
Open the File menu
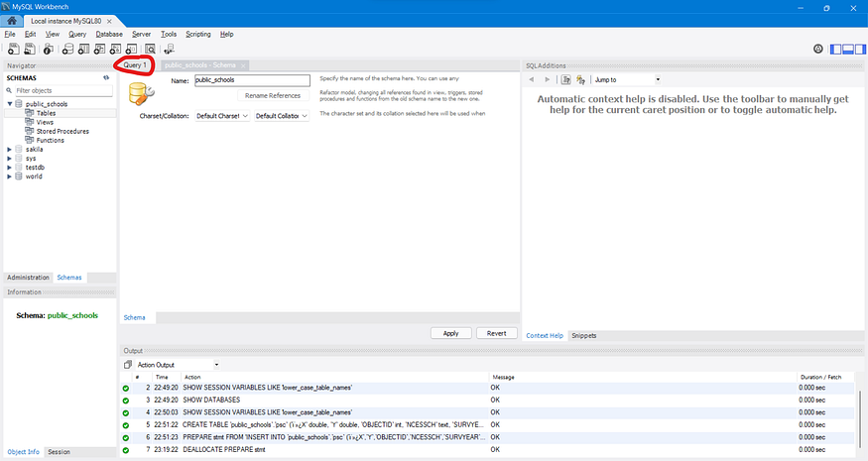[x=10, y=35]
